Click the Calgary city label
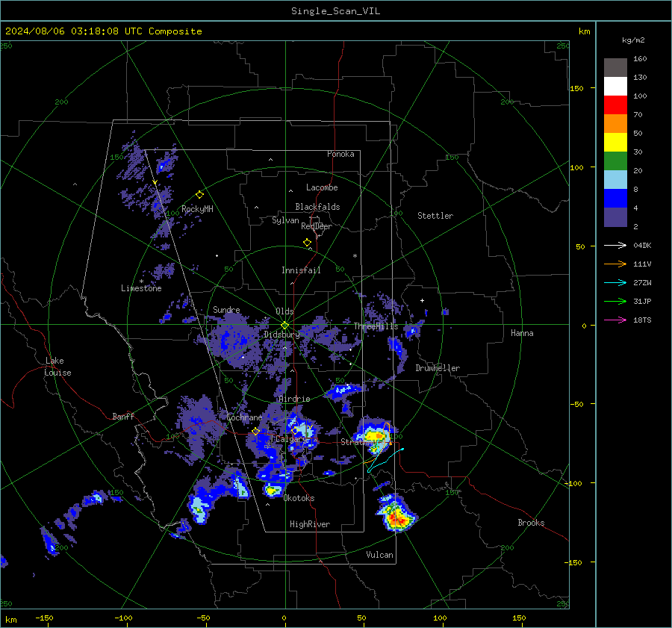 pyautogui.click(x=292, y=439)
